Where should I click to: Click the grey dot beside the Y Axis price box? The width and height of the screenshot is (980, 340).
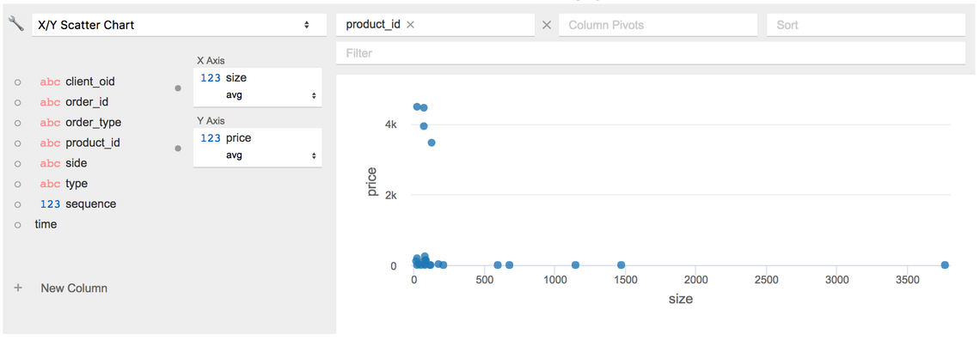tap(177, 149)
